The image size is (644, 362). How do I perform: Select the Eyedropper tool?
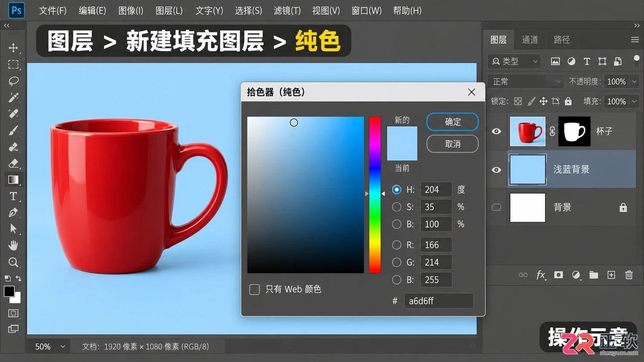click(13, 97)
